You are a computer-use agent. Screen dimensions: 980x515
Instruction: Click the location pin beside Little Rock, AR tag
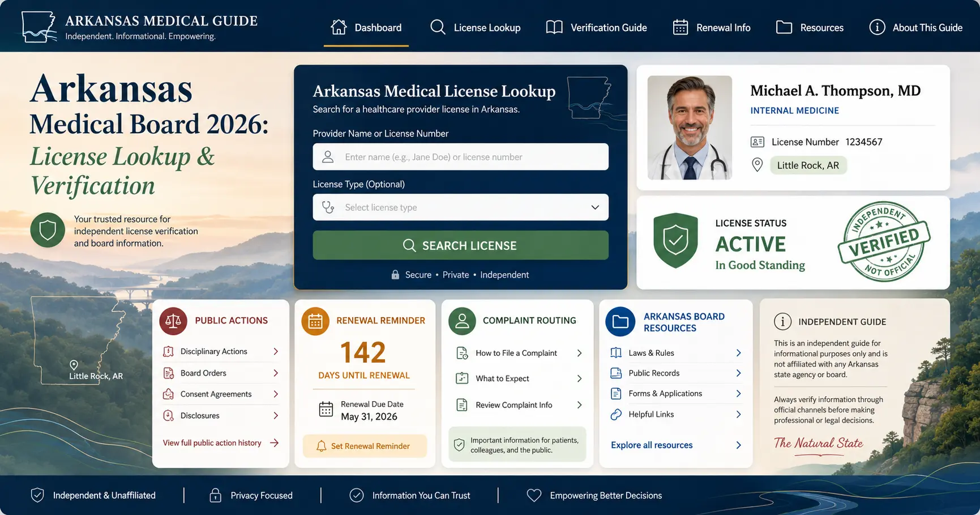pyautogui.click(x=757, y=165)
